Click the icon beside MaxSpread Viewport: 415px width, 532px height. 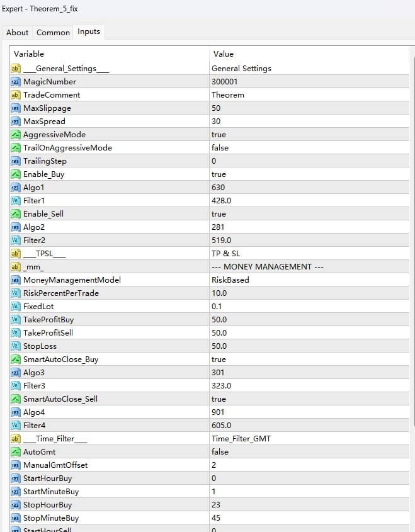tap(16, 122)
